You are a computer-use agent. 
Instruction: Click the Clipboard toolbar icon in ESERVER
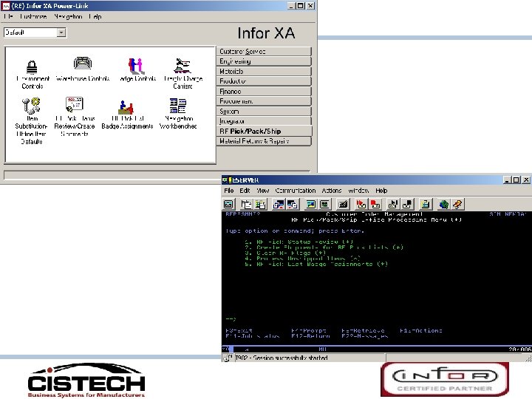(425, 204)
